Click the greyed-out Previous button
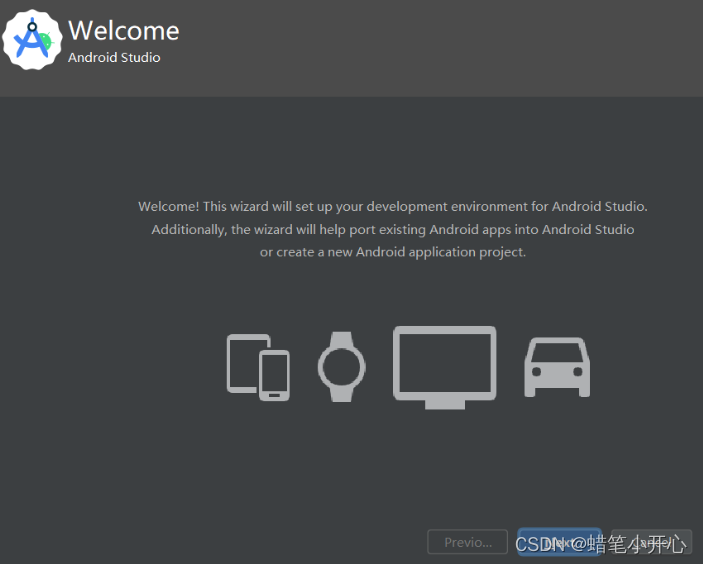 (468, 542)
